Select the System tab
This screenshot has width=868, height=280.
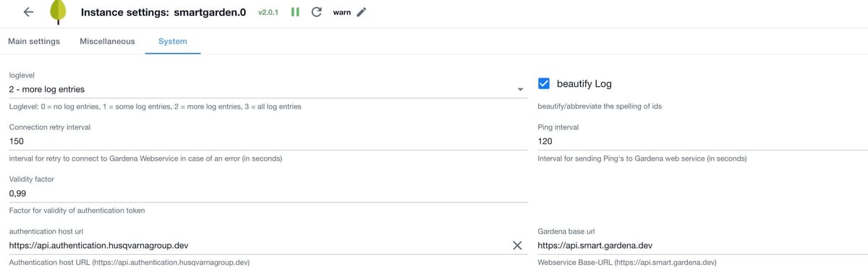coord(173,41)
